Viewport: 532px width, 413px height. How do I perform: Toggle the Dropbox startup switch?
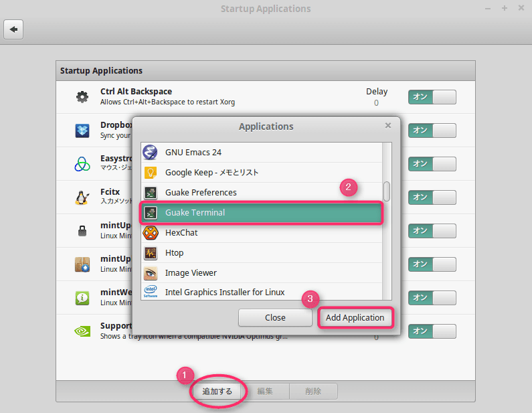coord(432,131)
